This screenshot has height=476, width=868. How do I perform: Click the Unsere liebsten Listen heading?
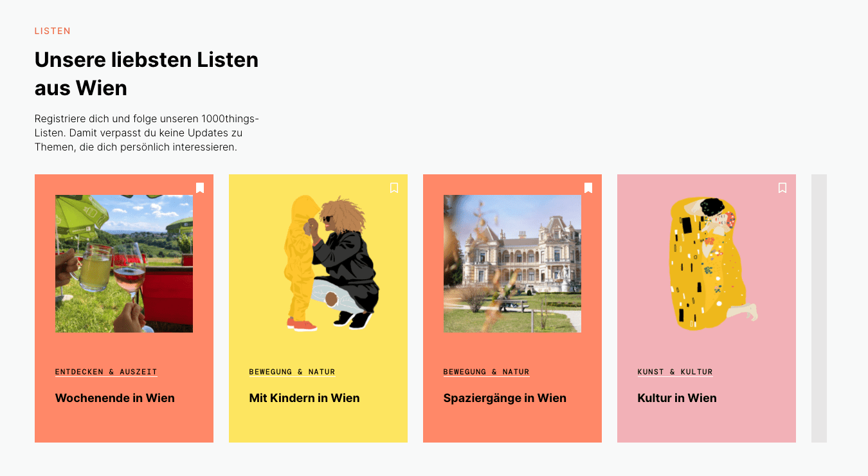pyautogui.click(x=147, y=73)
